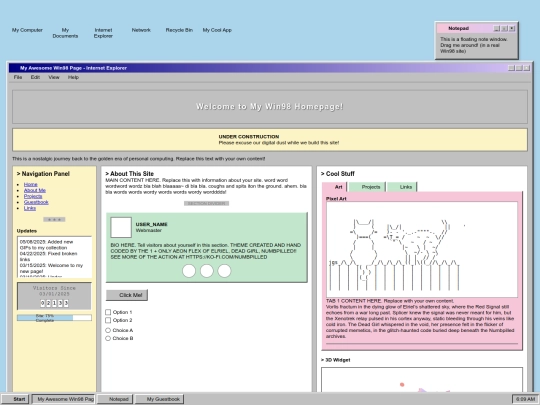
Task: Click the third round social icon in bio
Action: click(x=224, y=271)
